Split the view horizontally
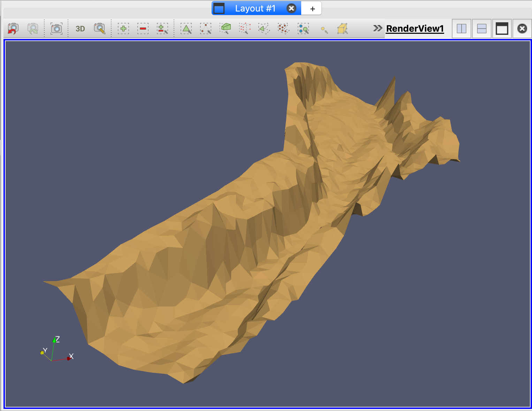Image resolution: width=532 pixels, height=411 pixels. [x=462, y=29]
